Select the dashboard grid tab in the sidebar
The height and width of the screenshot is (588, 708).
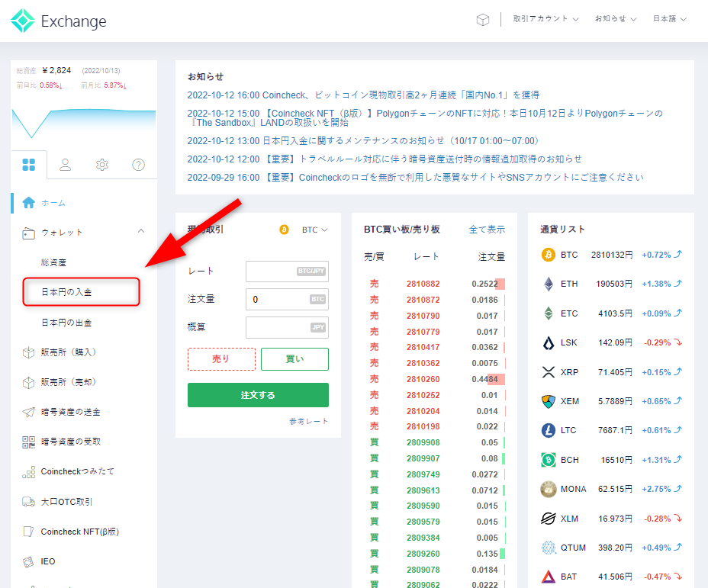29,163
